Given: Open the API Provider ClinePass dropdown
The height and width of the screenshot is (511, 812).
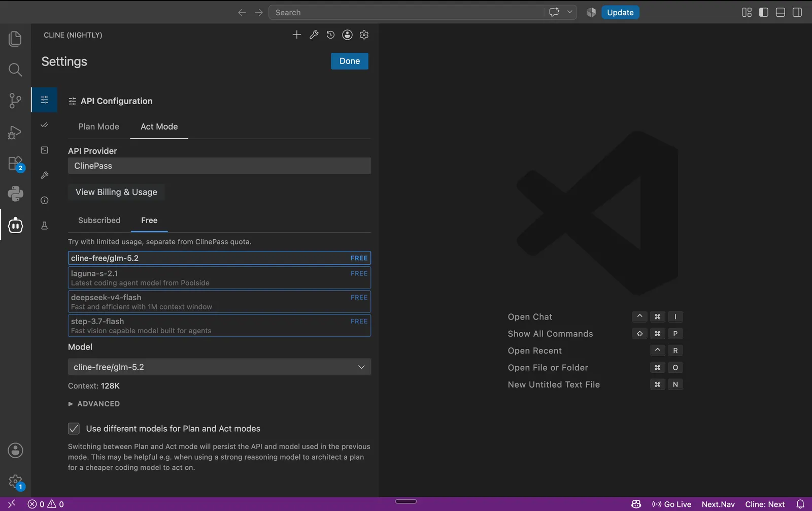Looking at the screenshot, I should [x=219, y=166].
